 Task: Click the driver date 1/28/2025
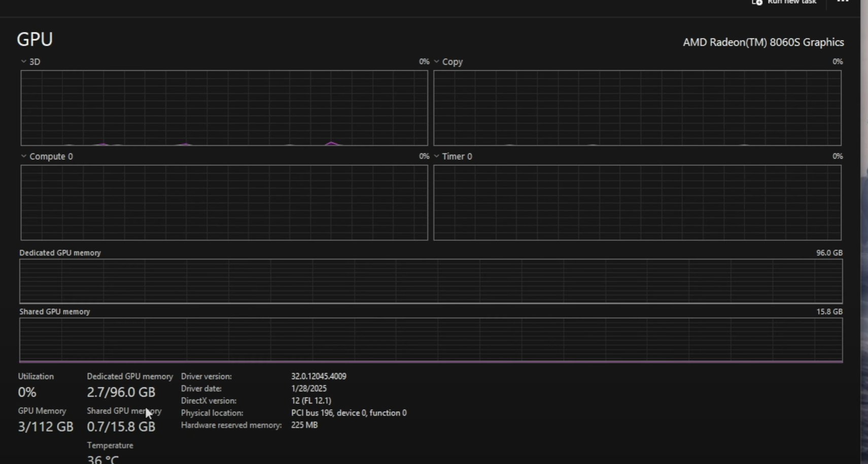click(x=309, y=388)
